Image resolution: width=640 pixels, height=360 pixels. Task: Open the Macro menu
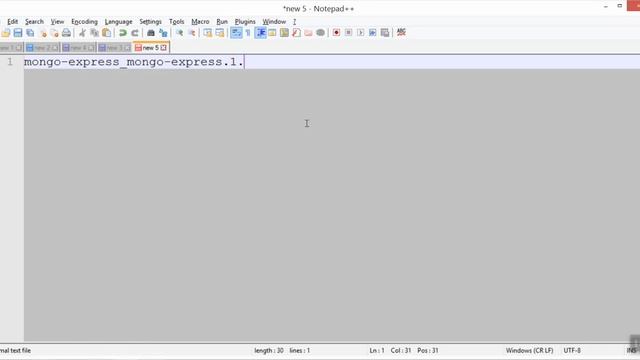pos(200,22)
